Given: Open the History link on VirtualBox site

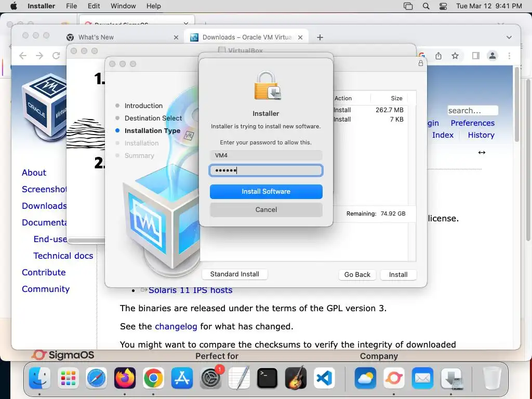Looking at the screenshot, I should 481,135.
